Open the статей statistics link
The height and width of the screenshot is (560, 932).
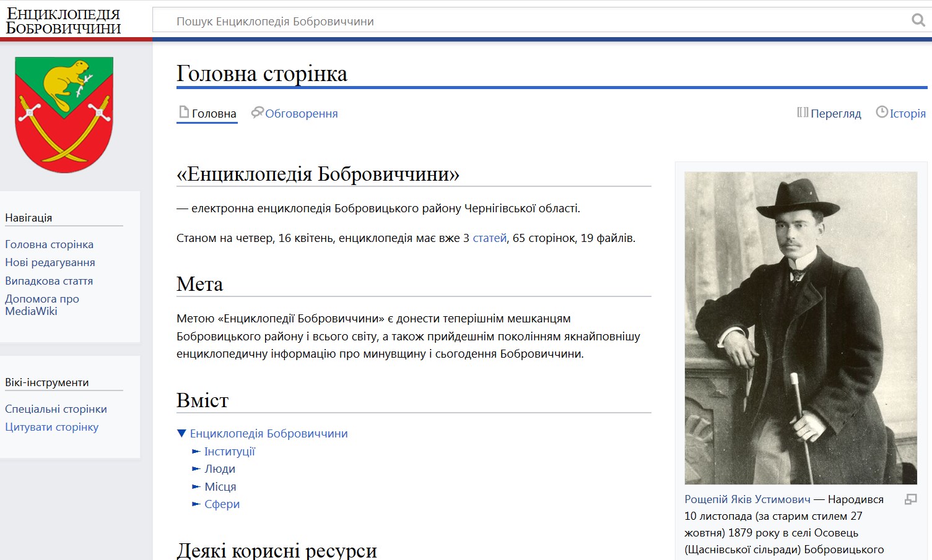(x=489, y=238)
